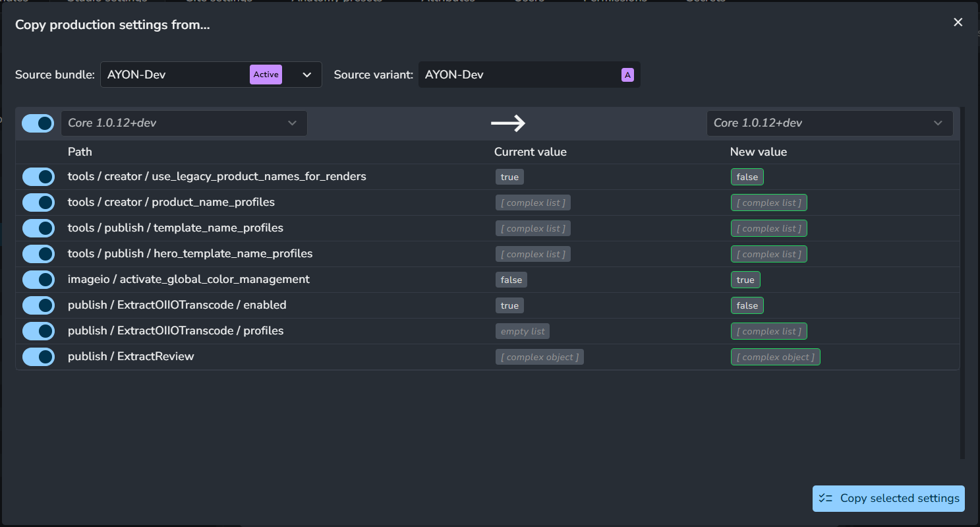
Task: Toggle the imageio activate_global_color_management switch
Action: (x=38, y=280)
